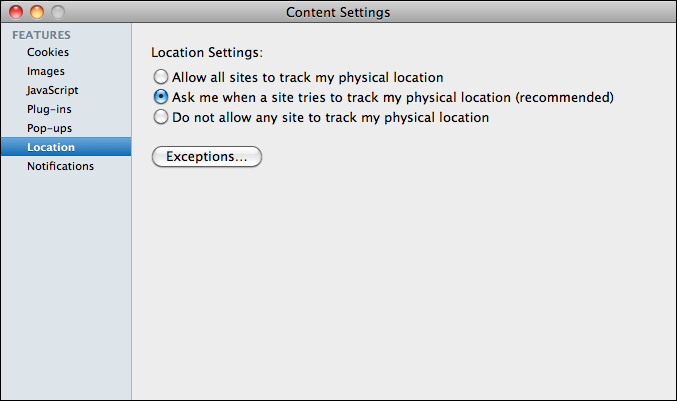677x401 pixels.
Task: Select Images in the features sidebar
Action: click(x=46, y=71)
